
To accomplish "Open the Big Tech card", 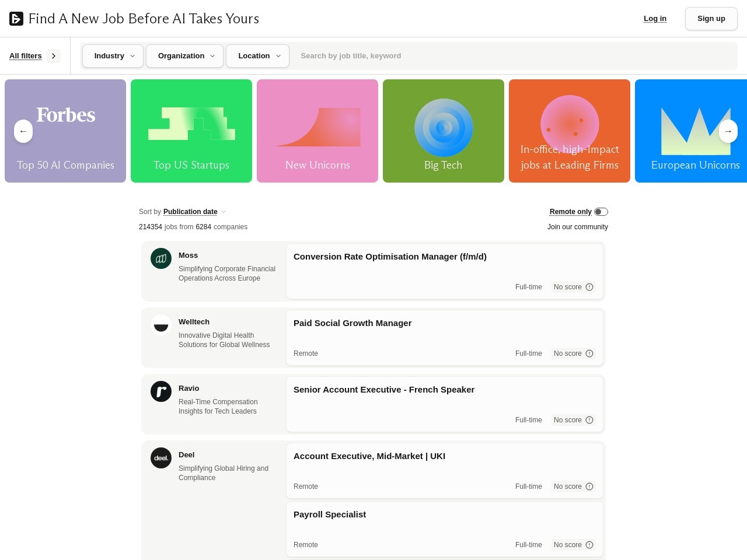I will [444, 131].
